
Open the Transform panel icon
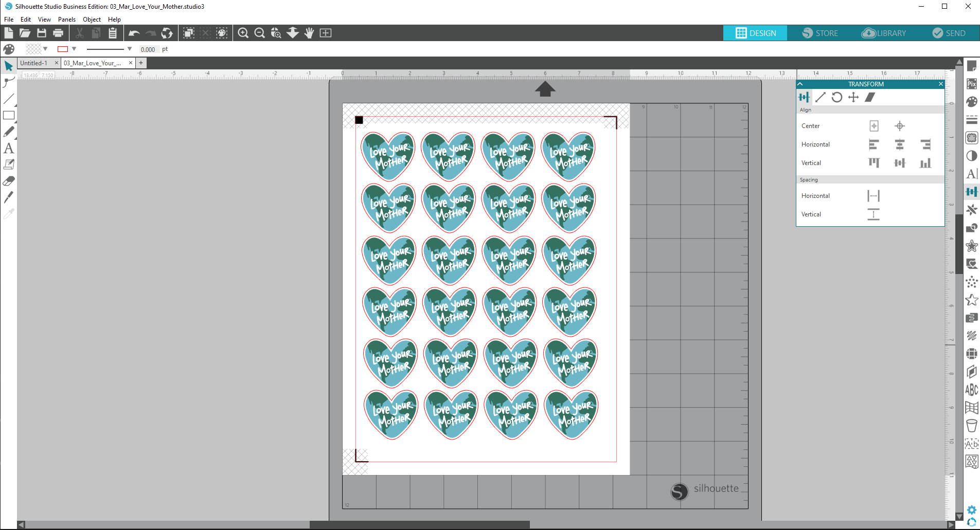coord(972,191)
